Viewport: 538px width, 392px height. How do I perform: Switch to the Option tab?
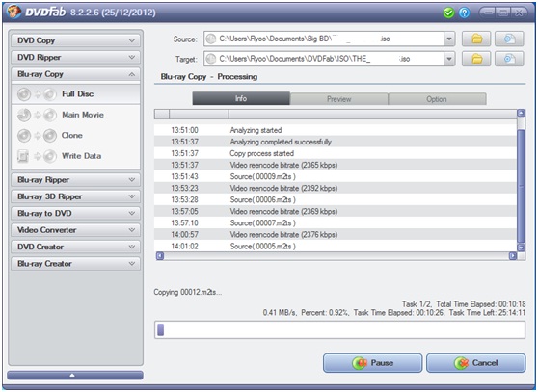tap(437, 99)
